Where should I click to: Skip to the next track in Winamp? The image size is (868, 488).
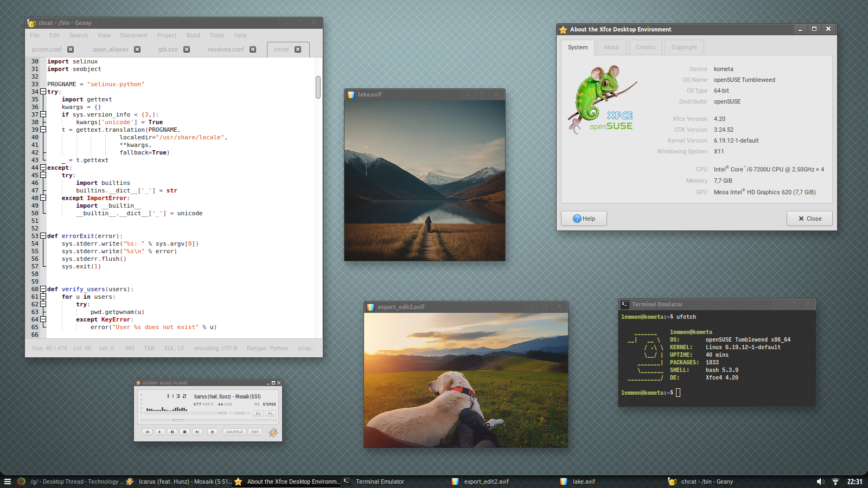[197, 432]
